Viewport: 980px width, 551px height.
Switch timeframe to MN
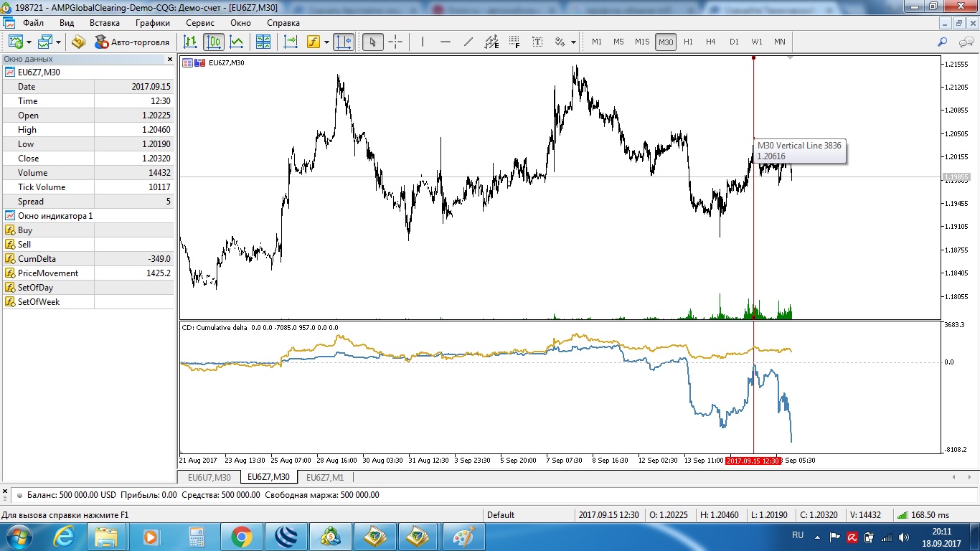pyautogui.click(x=780, y=42)
